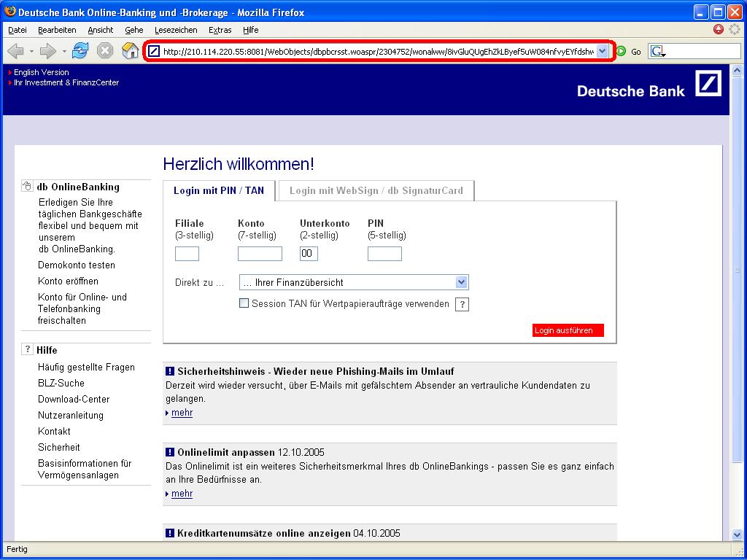
Task: Open Konto für Online- und Telefonbanking freischalten
Action: coord(82,308)
